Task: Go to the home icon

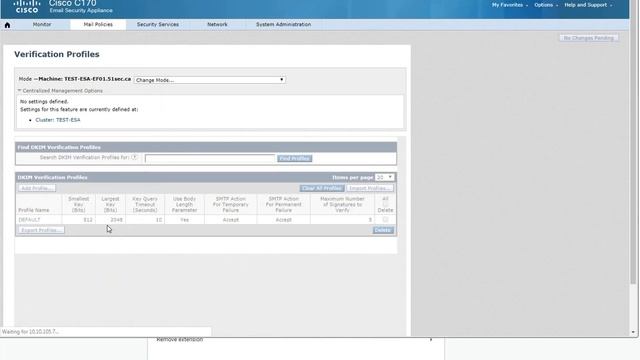Action: click(7, 25)
